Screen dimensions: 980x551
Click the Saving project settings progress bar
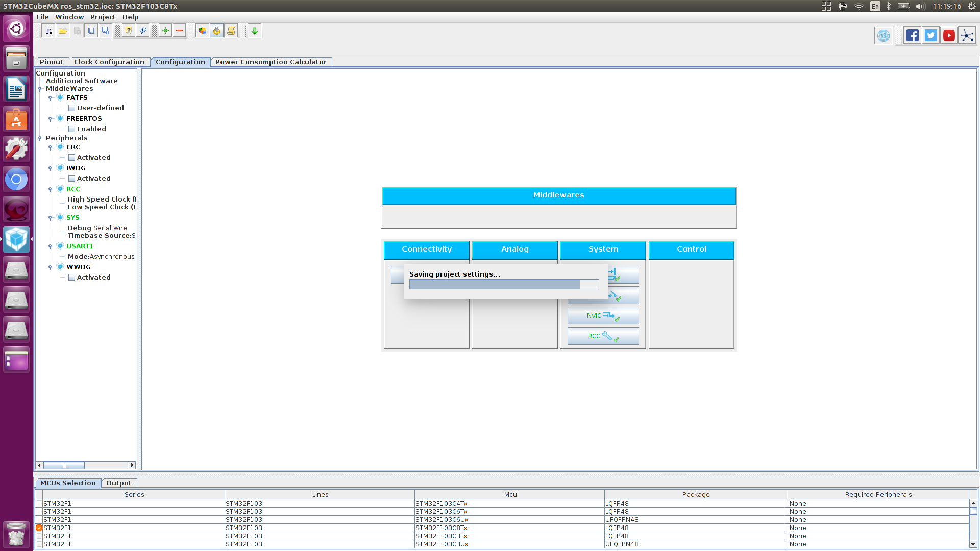point(504,284)
